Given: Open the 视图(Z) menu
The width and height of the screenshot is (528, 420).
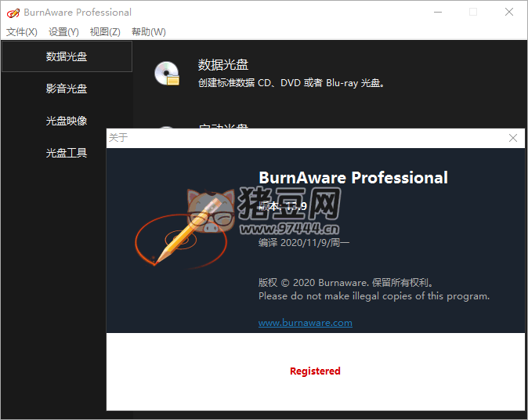Looking at the screenshot, I should (105, 32).
